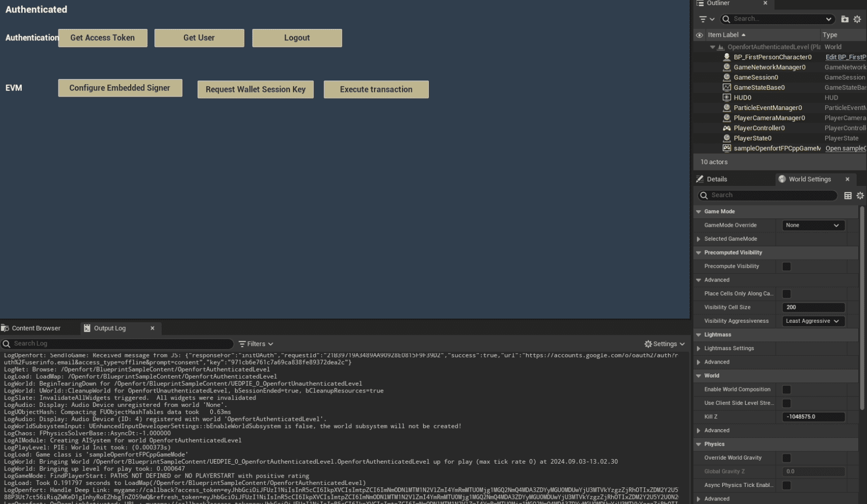Image resolution: width=867 pixels, height=504 pixels.
Task: Collapse the Lightmass section
Action: click(x=699, y=335)
